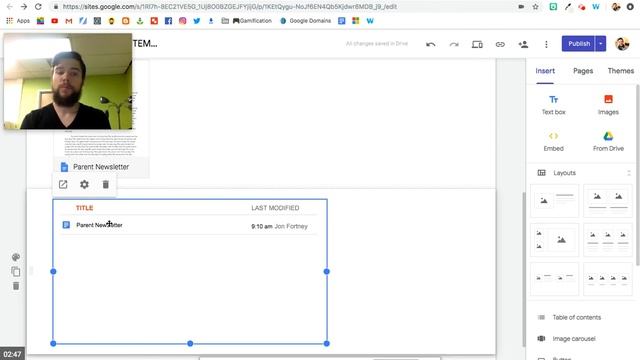Select the Parent Newsletter document chip

pyautogui.click(x=101, y=167)
